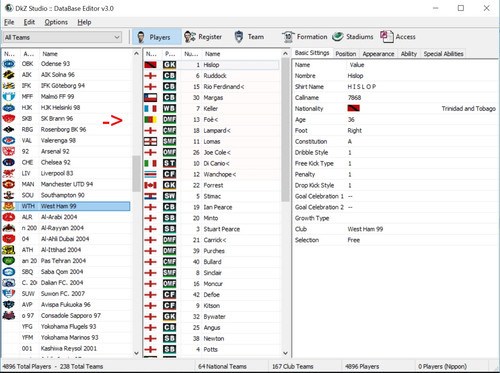This screenshot has height=373, width=500.
Task: Switch to the Special Abilities tab
Action: 443,54
